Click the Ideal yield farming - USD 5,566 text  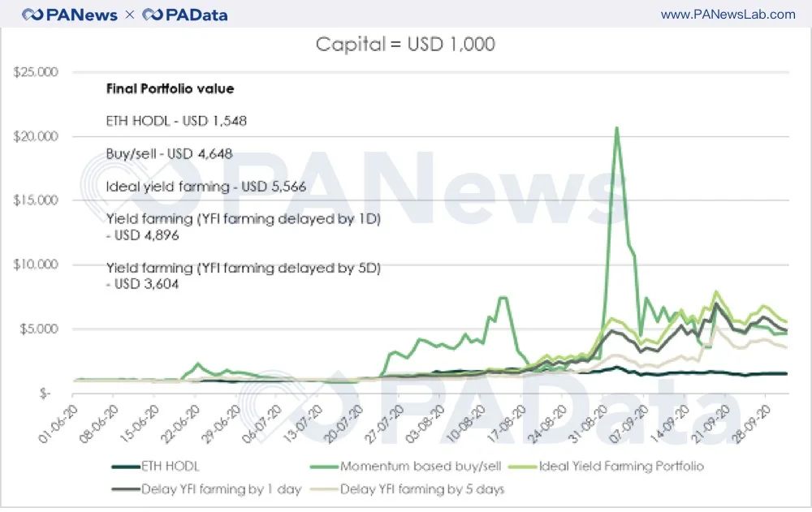(x=205, y=186)
